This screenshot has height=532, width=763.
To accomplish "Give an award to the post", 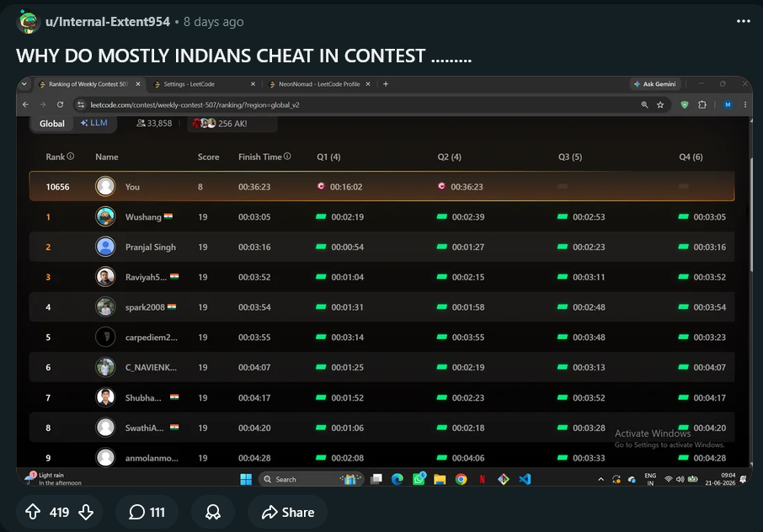I will [213, 512].
